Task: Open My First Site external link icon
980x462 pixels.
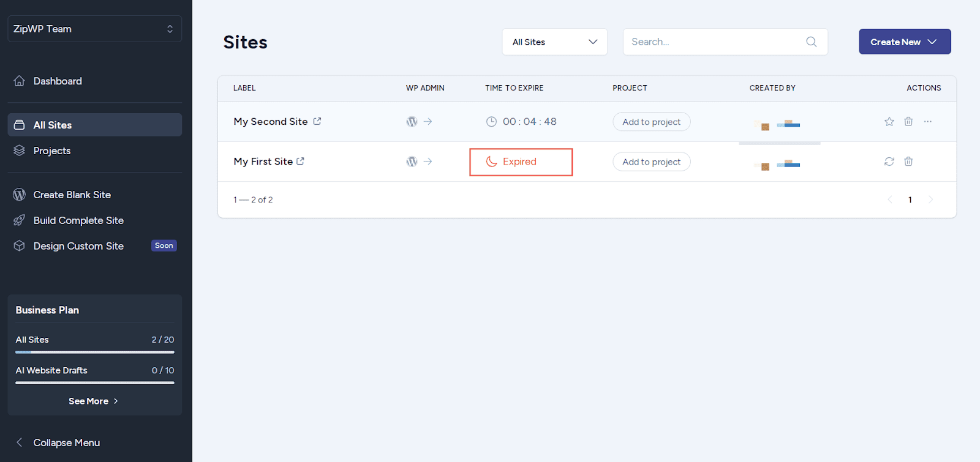Action: pos(301,162)
